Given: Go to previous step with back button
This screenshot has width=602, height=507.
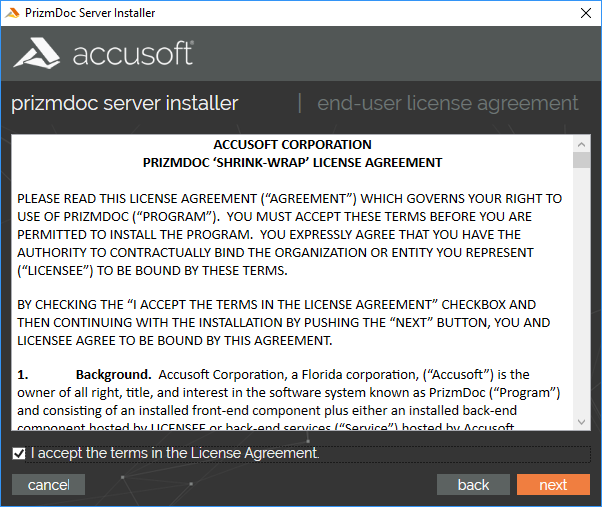Looking at the screenshot, I should click(473, 484).
